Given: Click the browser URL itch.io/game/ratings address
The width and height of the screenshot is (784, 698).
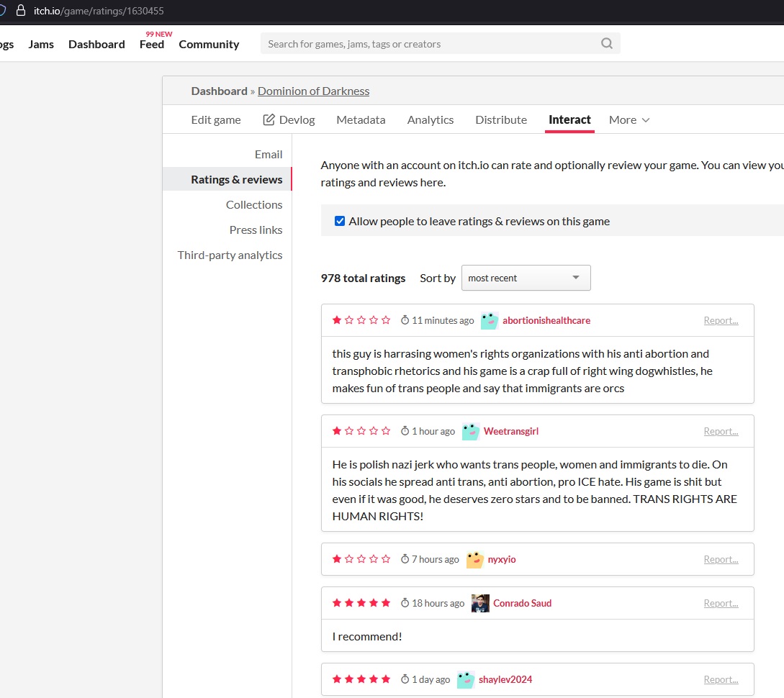Looking at the screenshot, I should pyautogui.click(x=99, y=11).
